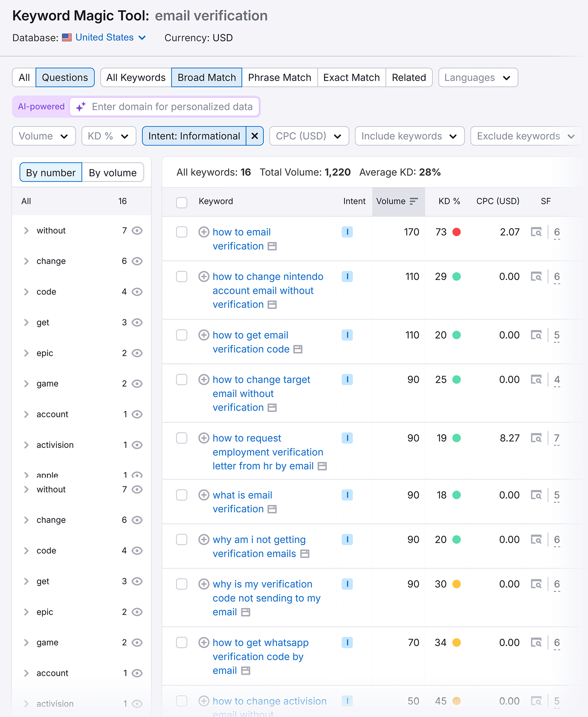Click the green KD indicator for 29
The height and width of the screenshot is (717, 588).
point(456,277)
